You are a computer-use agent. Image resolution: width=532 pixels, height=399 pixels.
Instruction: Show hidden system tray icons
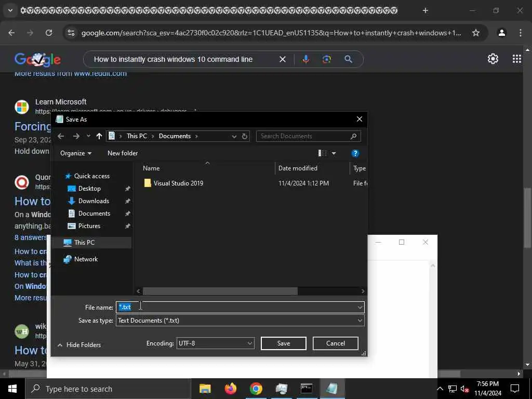coord(440,389)
